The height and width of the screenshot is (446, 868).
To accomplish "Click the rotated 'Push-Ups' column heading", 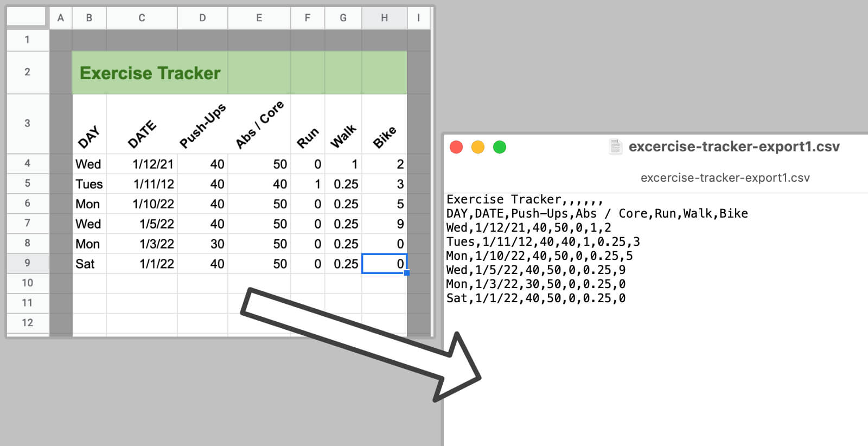I will click(x=202, y=126).
